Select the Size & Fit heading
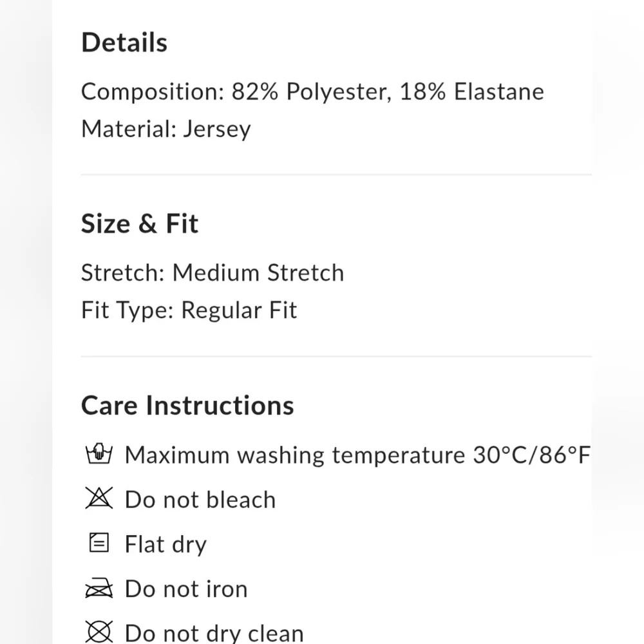644x644 pixels. [140, 223]
